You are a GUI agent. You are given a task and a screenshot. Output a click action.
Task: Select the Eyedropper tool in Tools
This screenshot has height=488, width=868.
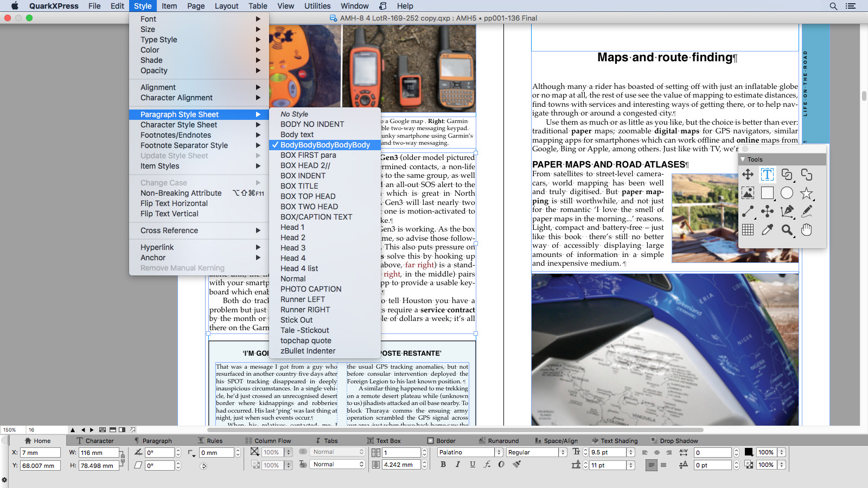click(x=767, y=230)
